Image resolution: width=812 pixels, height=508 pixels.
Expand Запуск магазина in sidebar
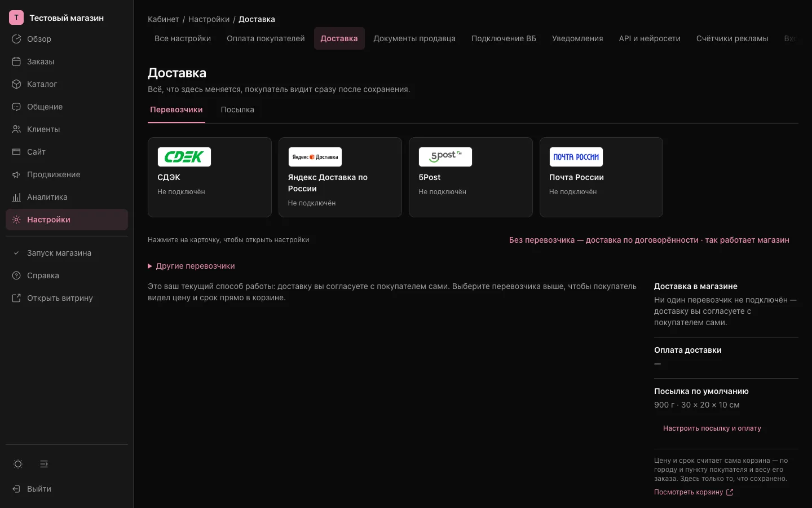click(67, 253)
